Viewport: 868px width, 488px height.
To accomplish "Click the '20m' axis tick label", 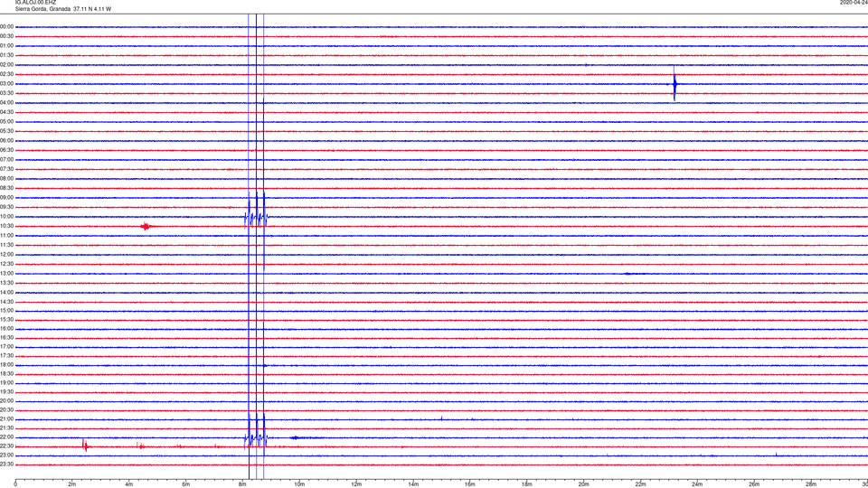I will click(x=583, y=484).
